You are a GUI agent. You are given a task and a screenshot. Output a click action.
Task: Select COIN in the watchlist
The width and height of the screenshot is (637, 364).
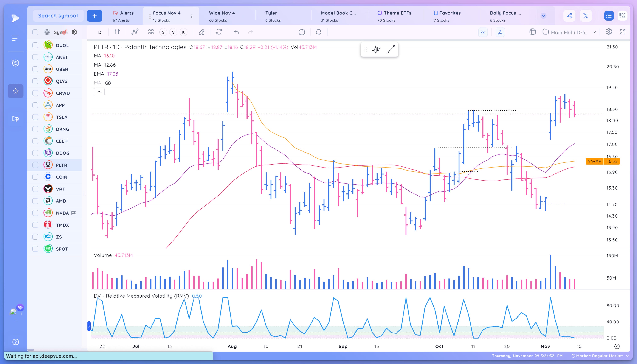click(62, 177)
